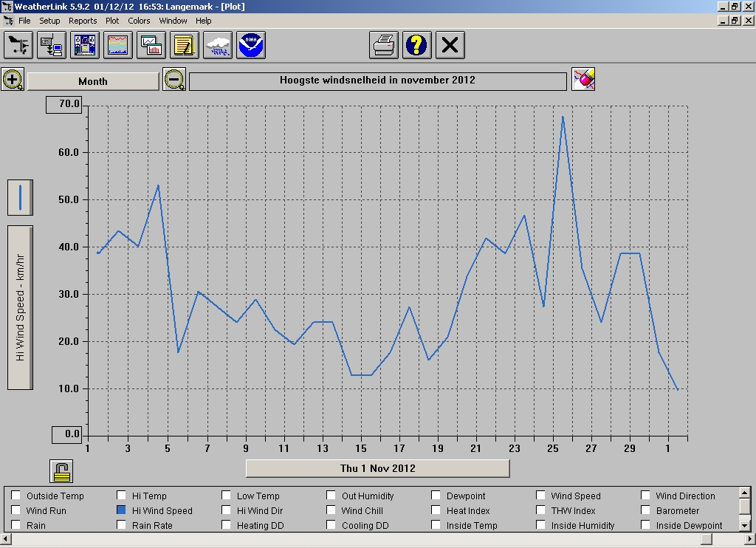Open the Plot menu
The image size is (756, 548).
click(112, 21)
